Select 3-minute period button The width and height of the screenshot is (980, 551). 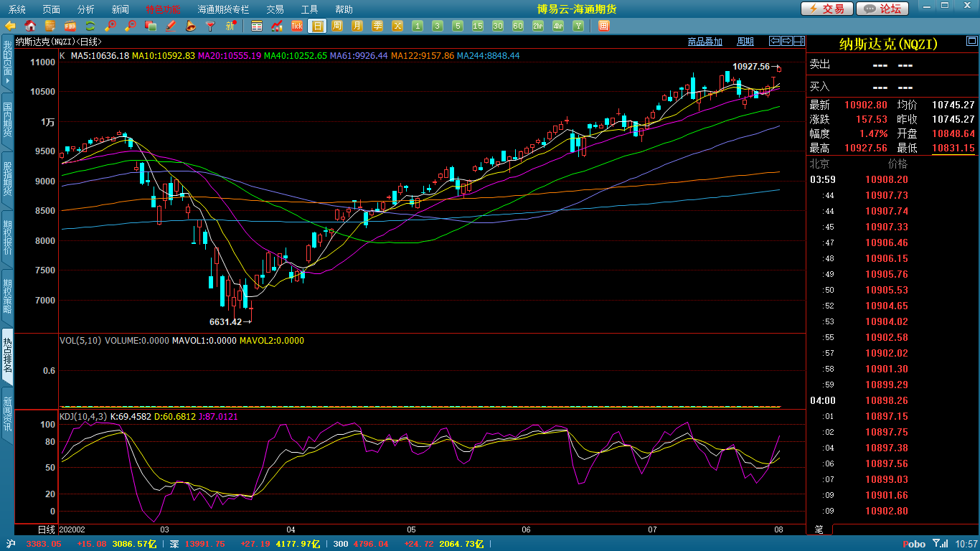438,26
